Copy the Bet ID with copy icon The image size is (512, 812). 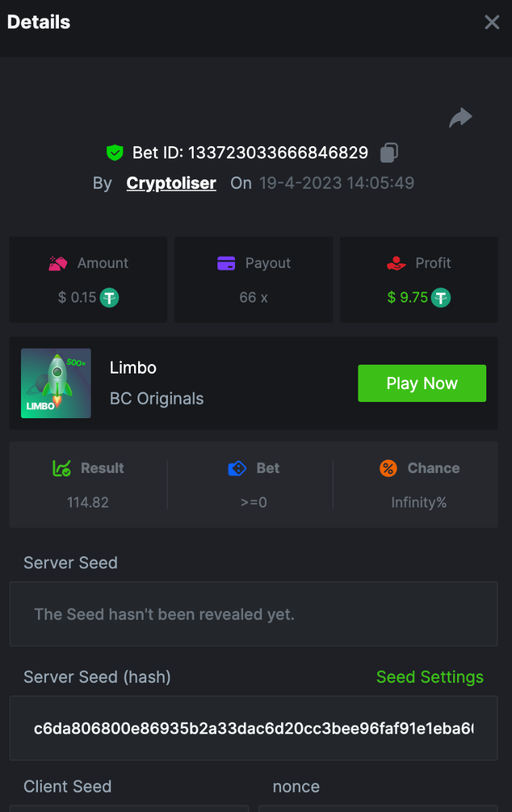pos(389,152)
